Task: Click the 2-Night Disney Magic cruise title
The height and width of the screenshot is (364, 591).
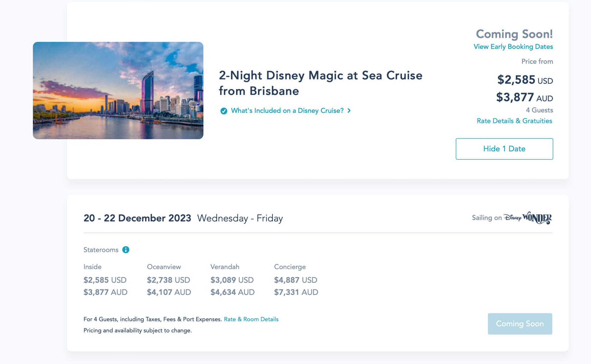Action: [320, 83]
